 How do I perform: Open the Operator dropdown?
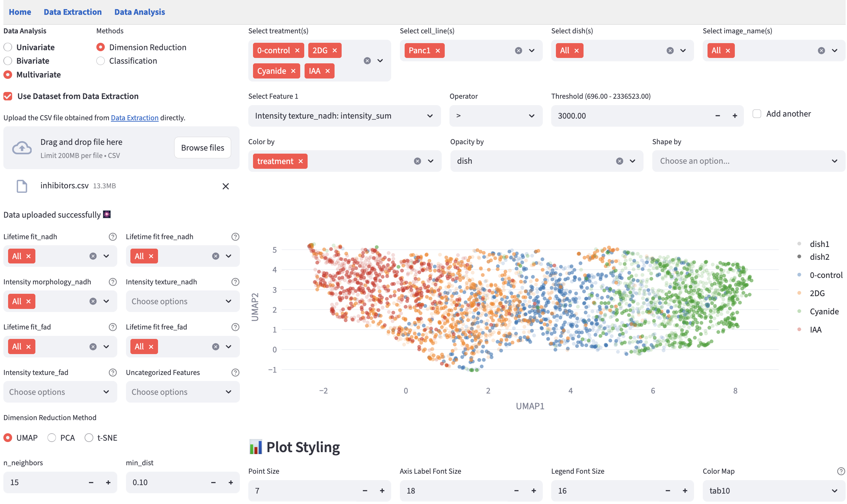pos(496,116)
